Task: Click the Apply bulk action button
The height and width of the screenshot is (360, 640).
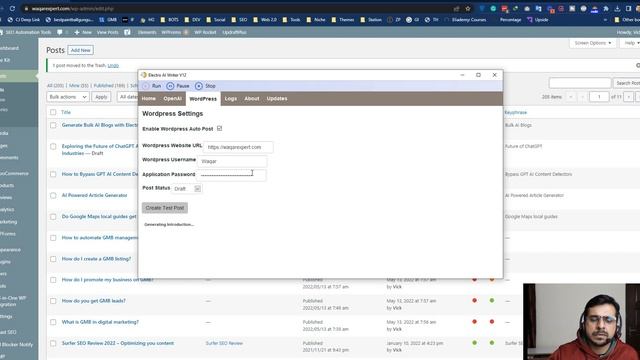Action: click(101, 97)
